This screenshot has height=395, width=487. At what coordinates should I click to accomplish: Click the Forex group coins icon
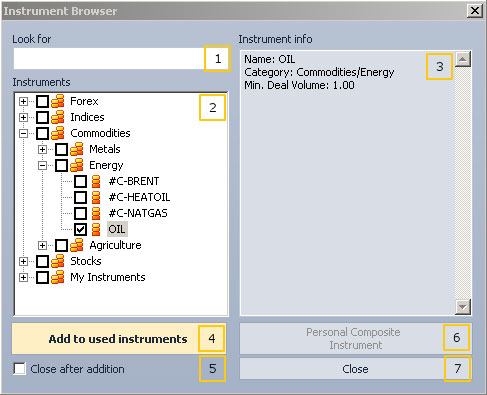click(x=58, y=101)
